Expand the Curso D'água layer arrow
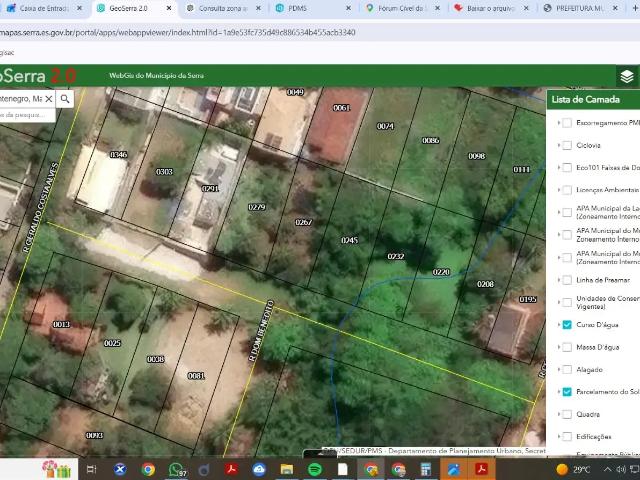 click(x=558, y=325)
